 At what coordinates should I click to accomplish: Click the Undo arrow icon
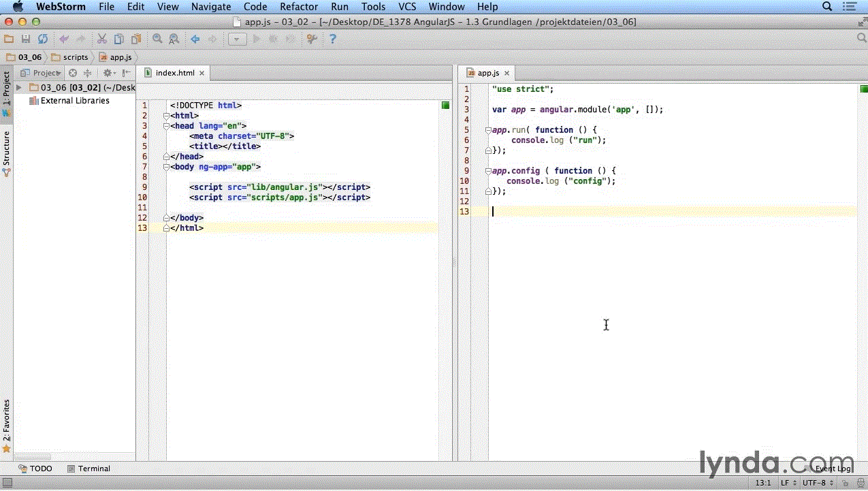pyautogui.click(x=64, y=39)
